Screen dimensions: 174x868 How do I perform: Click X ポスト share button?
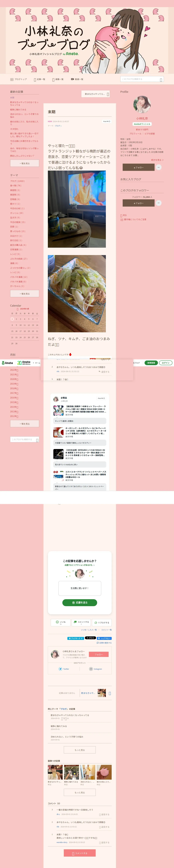point(90,638)
